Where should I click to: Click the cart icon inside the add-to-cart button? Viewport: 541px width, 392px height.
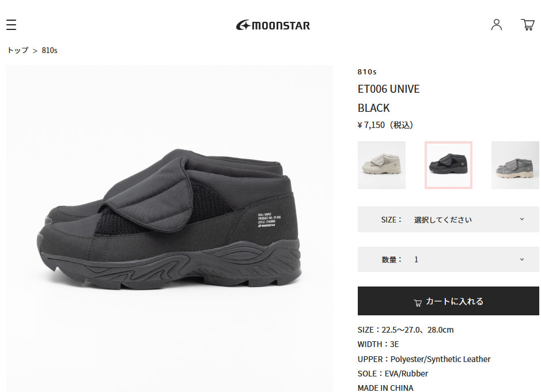[418, 303]
